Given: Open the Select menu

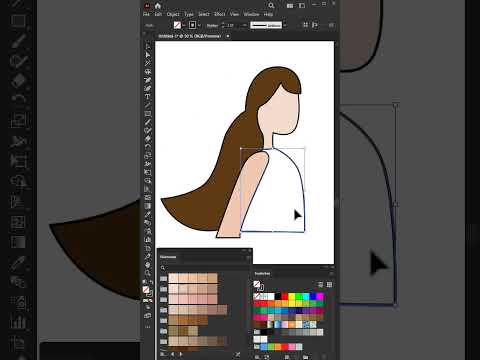Looking at the screenshot, I should point(204,14).
